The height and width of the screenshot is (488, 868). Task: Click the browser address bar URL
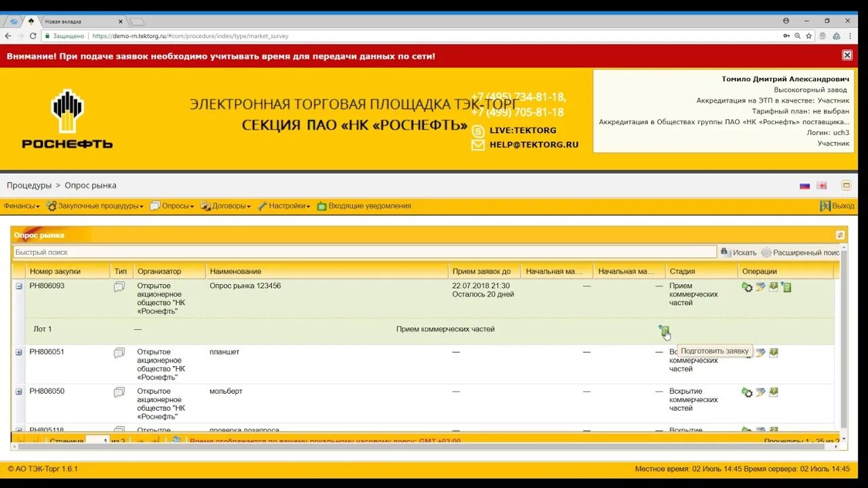(x=191, y=36)
